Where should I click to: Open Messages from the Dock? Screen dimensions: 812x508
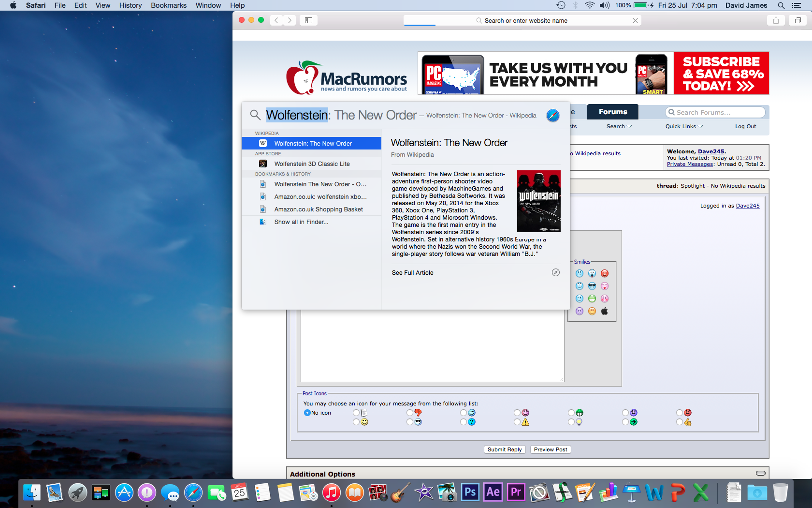[170, 493]
